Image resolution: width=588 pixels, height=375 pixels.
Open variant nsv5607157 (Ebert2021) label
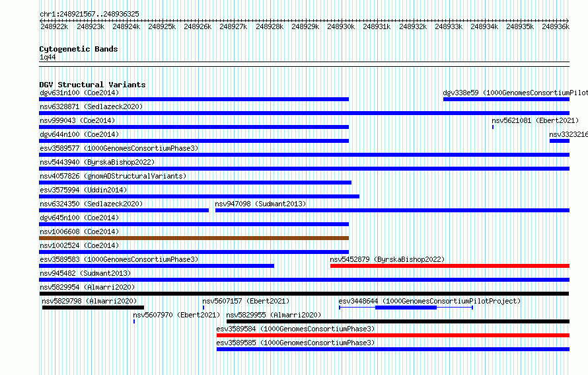click(x=246, y=301)
